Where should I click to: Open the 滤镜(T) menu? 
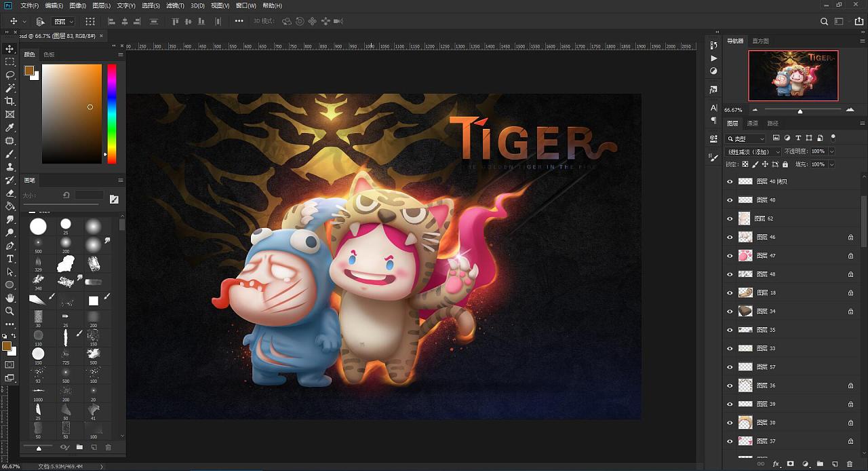point(176,5)
